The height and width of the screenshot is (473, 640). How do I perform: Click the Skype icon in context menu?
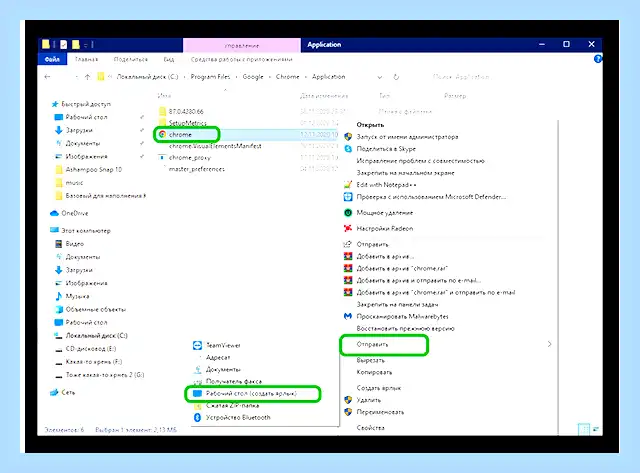pyautogui.click(x=348, y=149)
